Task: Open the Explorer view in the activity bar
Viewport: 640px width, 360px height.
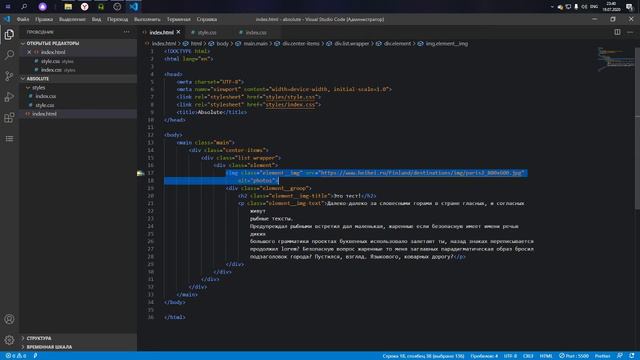Action: [x=9, y=35]
